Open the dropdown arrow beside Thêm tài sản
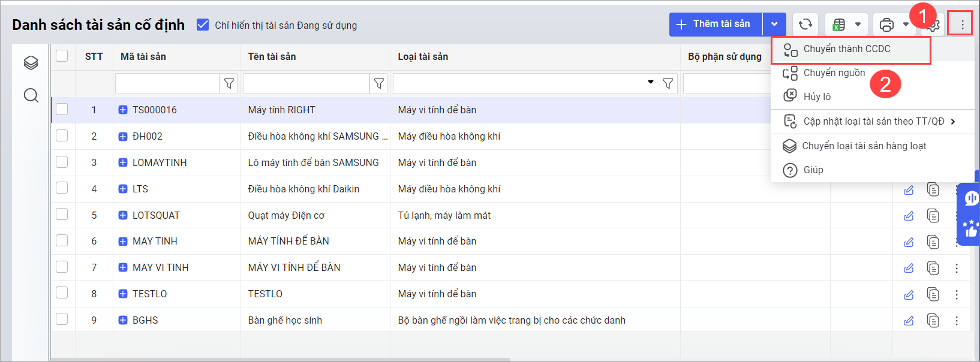This screenshot has height=362, width=980. pos(774,25)
